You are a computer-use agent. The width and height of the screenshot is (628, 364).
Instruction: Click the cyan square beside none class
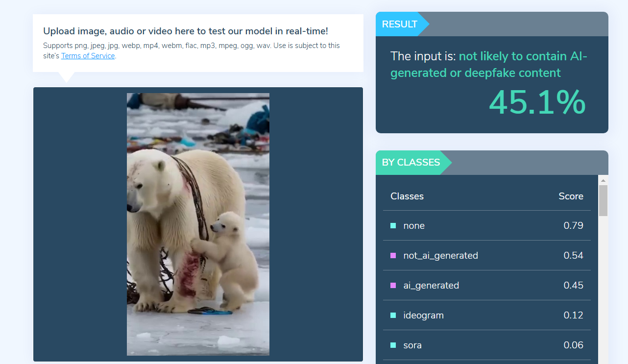(x=393, y=226)
